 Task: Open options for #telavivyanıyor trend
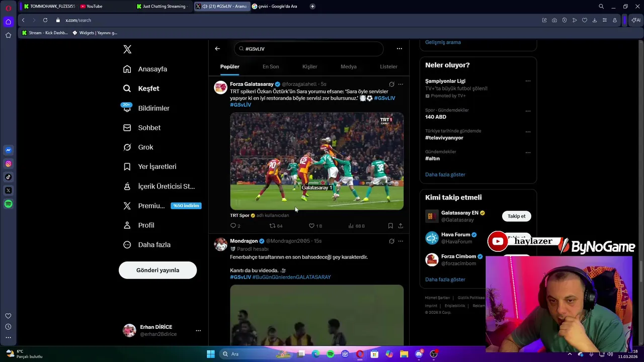coord(528,132)
